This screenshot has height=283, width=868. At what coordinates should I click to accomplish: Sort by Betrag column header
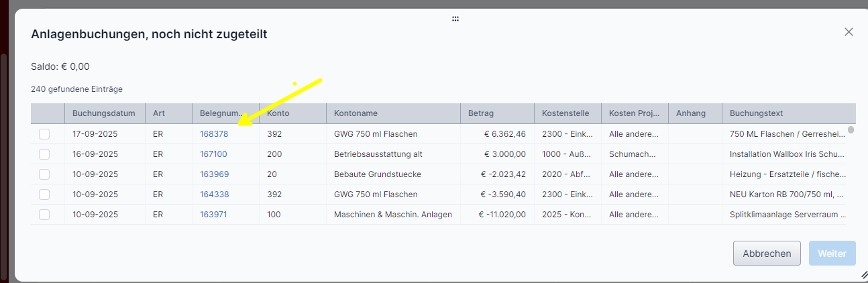481,113
